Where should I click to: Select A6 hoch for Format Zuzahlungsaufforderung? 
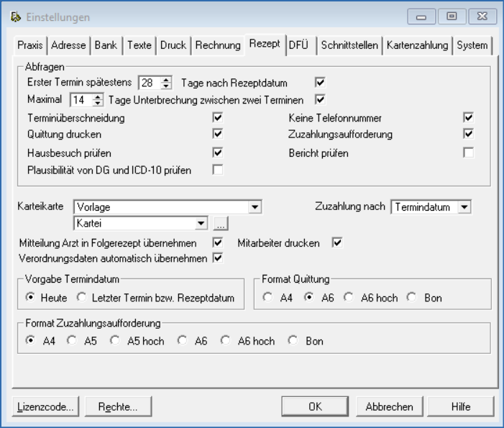pyautogui.click(x=225, y=340)
